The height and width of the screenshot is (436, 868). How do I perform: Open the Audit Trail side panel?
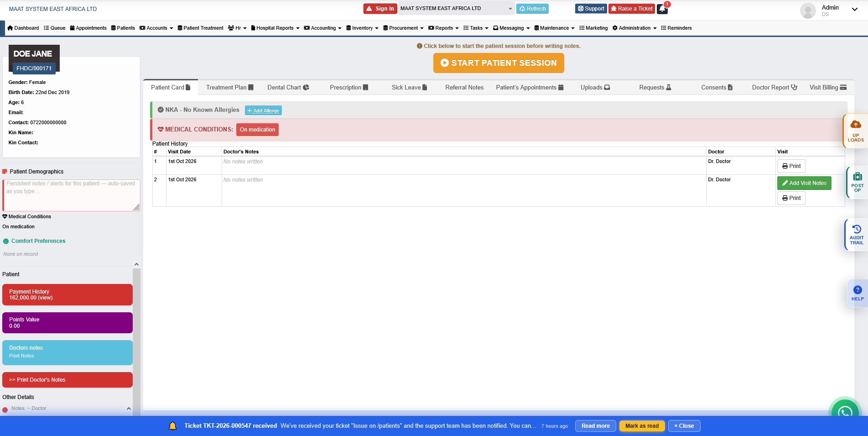coord(856,235)
